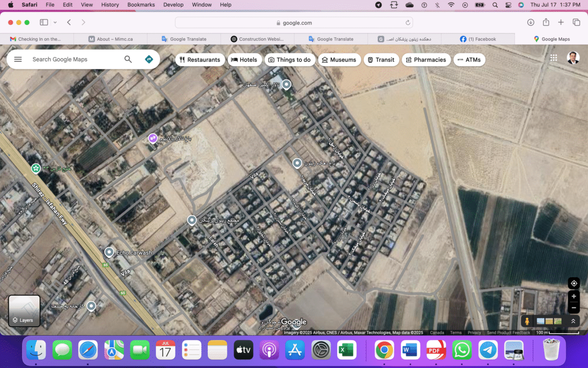
Task: Zoom in with the plus button
Action: (x=574, y=296)
